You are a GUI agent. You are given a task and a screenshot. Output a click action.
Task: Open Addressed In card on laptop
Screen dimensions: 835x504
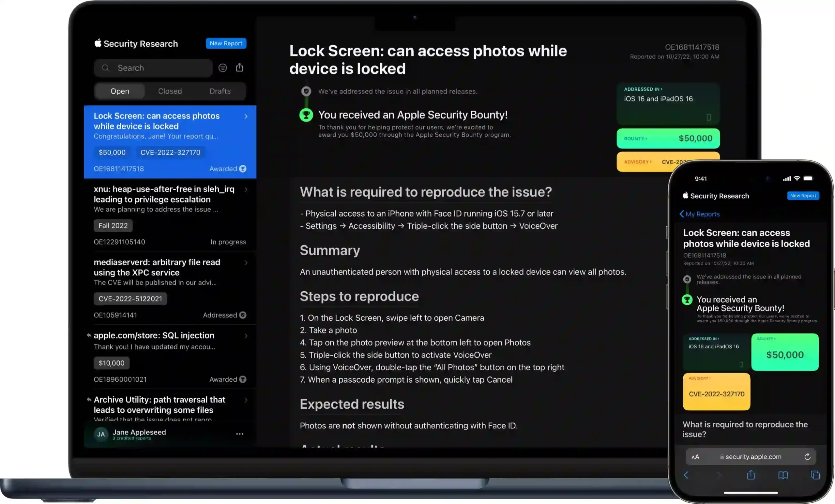[x=668, y=104]
